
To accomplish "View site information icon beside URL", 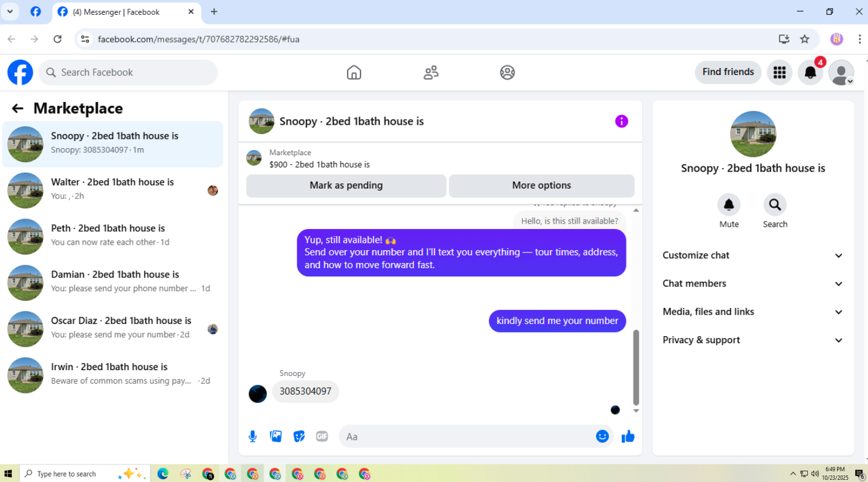I will click(x=85, y=39).
